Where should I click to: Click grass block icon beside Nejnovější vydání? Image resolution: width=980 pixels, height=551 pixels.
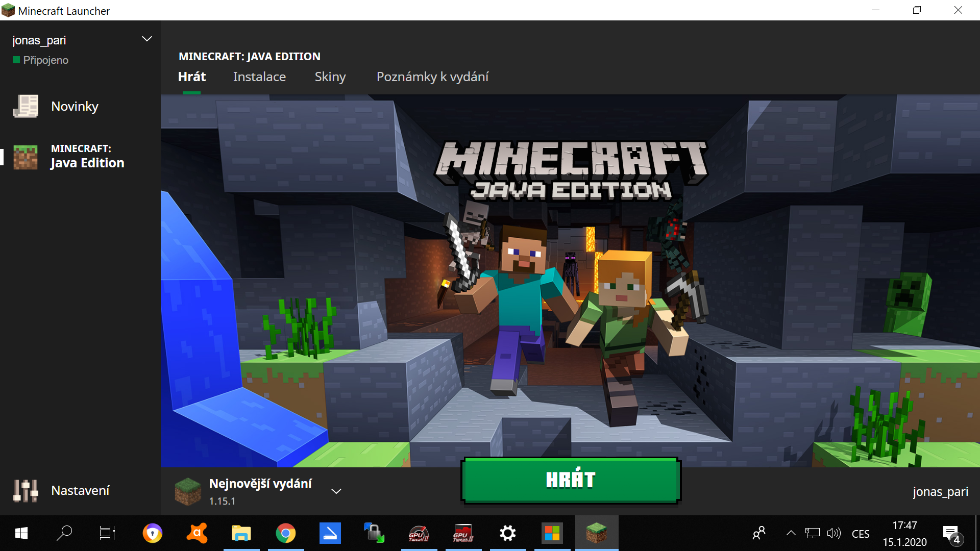click(188, 491)
